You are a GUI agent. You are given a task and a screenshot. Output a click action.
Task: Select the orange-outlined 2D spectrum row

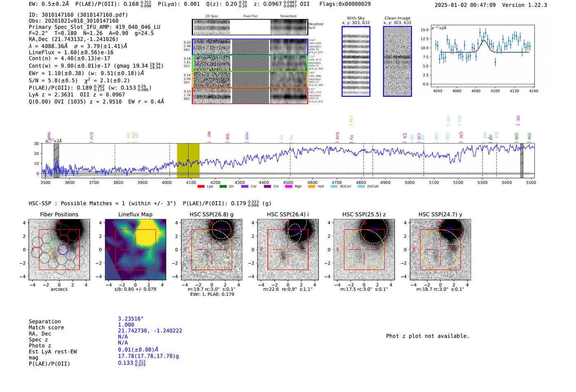(250, 79)
